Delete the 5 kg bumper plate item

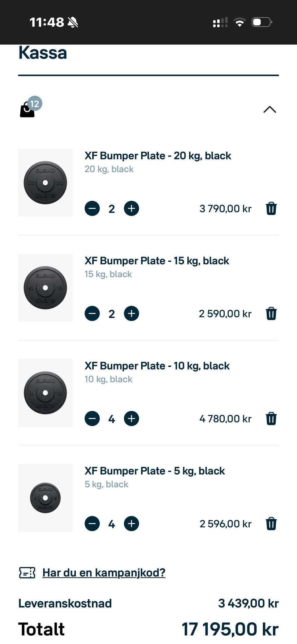coord(271,524)
